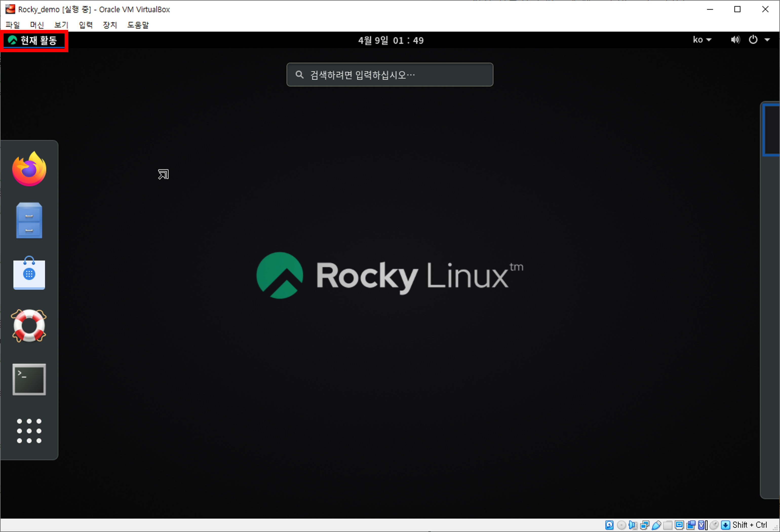Click the mouse integration status indicator
Screen dimensions: 780x532
(x=714, y=525)
